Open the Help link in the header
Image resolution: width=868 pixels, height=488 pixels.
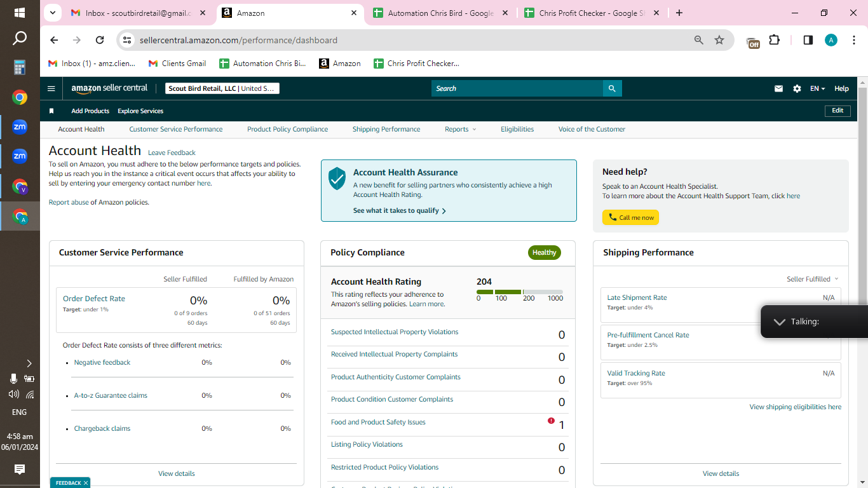click(x=841, y=89)
